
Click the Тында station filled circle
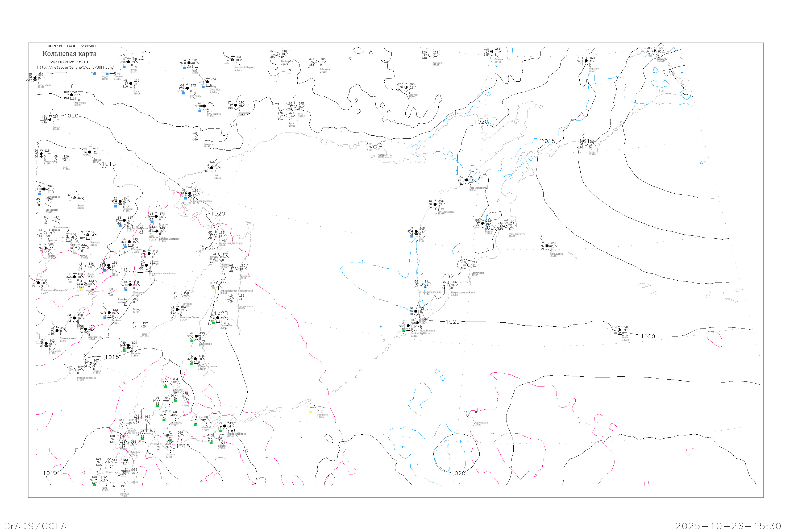(50, 119)
